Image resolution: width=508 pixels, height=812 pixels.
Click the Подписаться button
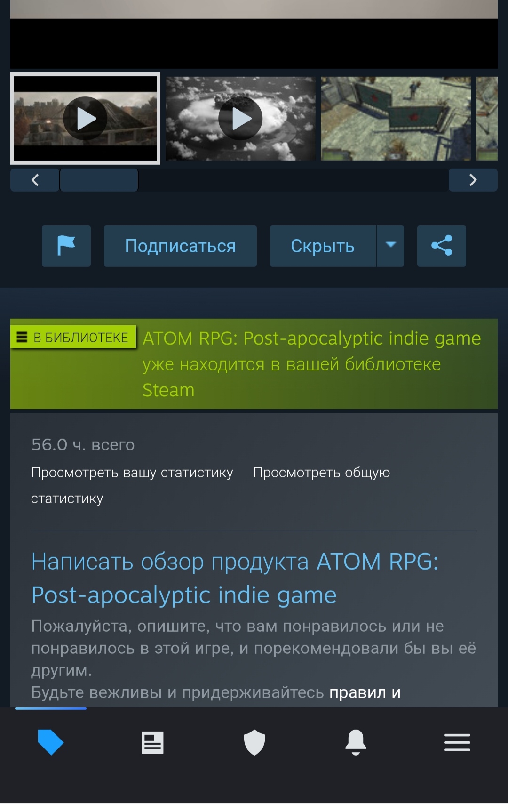180,246
